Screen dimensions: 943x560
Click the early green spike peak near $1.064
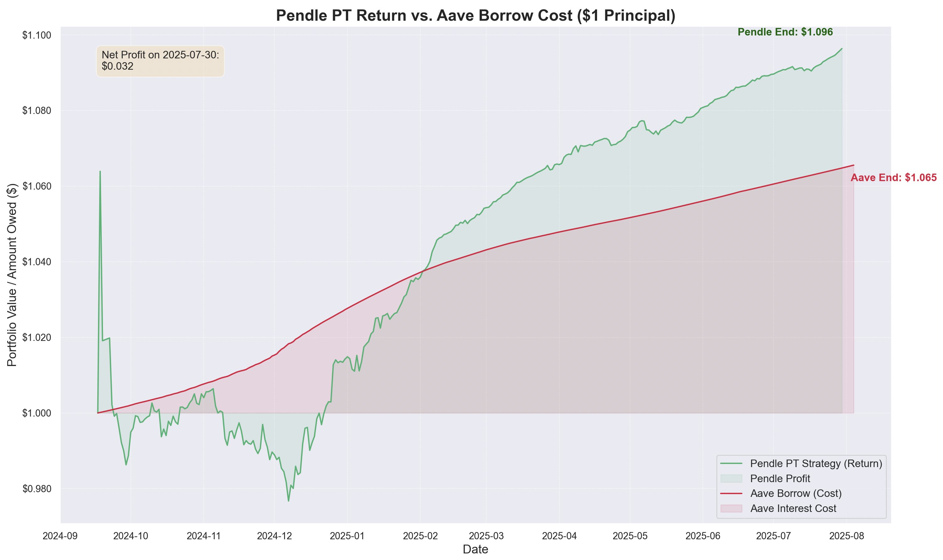100,171
